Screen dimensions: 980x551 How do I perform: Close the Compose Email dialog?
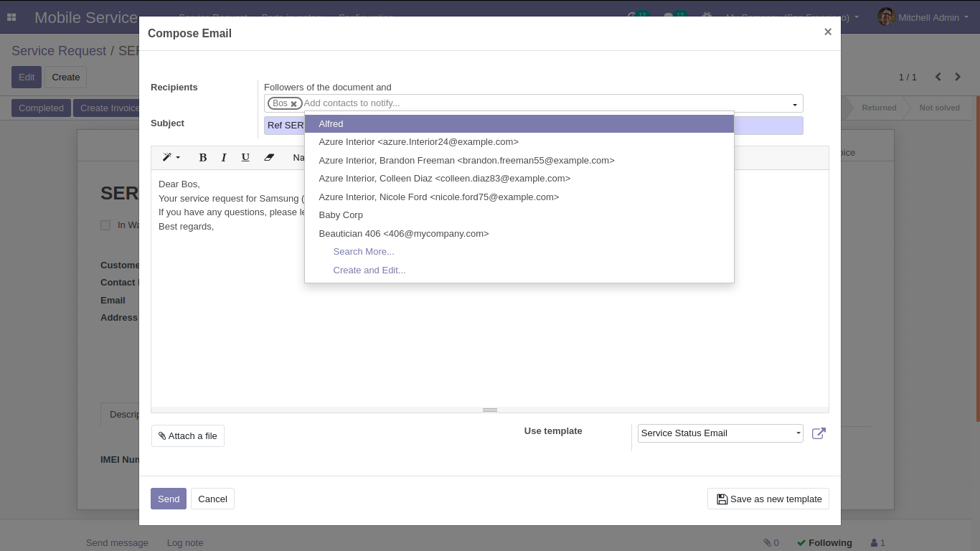click(828, 32)
